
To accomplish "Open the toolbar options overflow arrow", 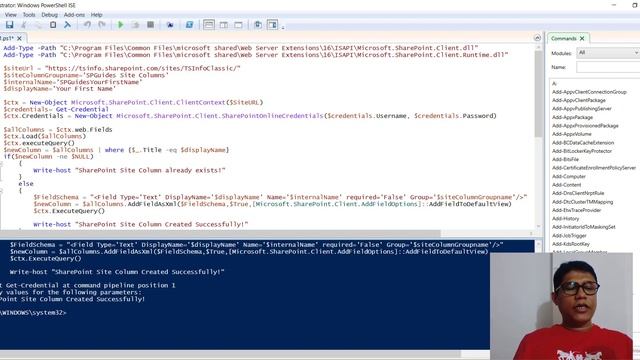I will pyautogui.click(x=283, y=27).
